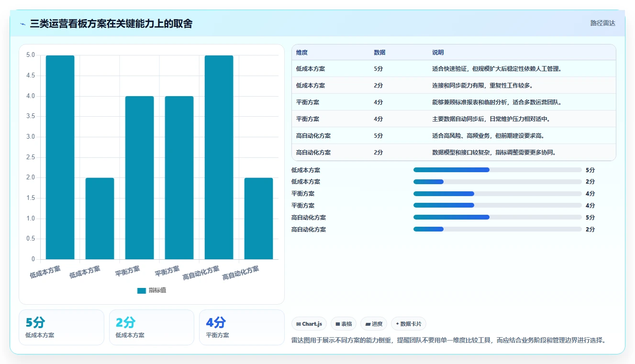Click the 低成本方案 2分 progress bar
The image size is (635, 364).
pyautogui.click(x=498, y=182)
